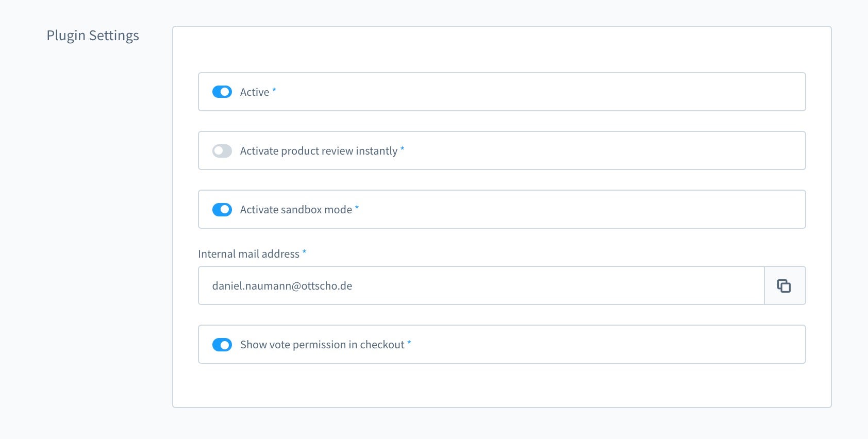Viewport: 868px width, 439px height.
Task: Click the Activate product review instantly label
Action: pyautogui.click(x=319, y=151)
